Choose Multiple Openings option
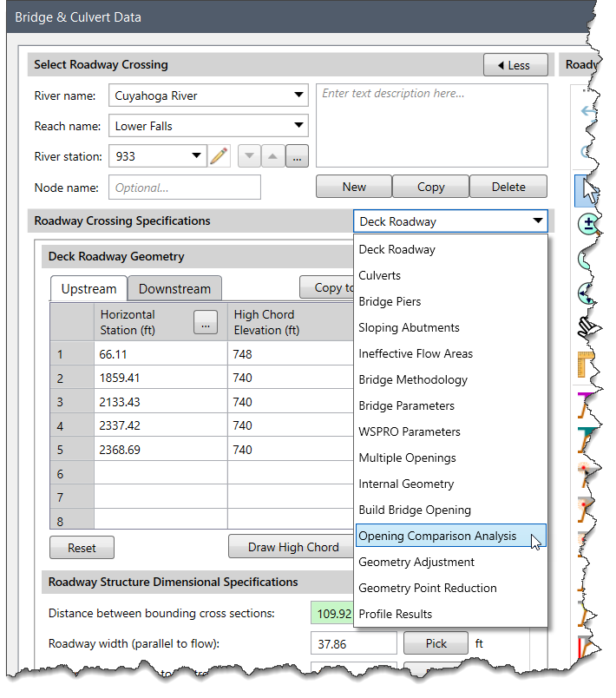This screenshot has width=616, height=698. point(450,458)
